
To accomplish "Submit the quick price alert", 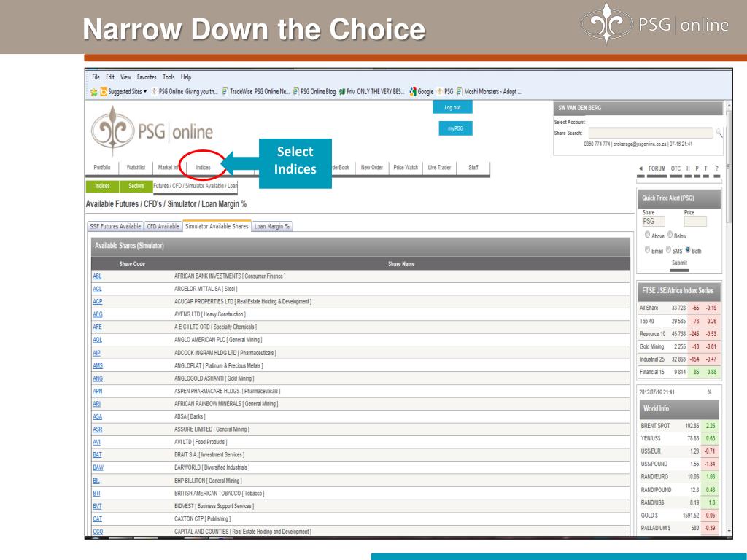I will click(x=679, y=262).
